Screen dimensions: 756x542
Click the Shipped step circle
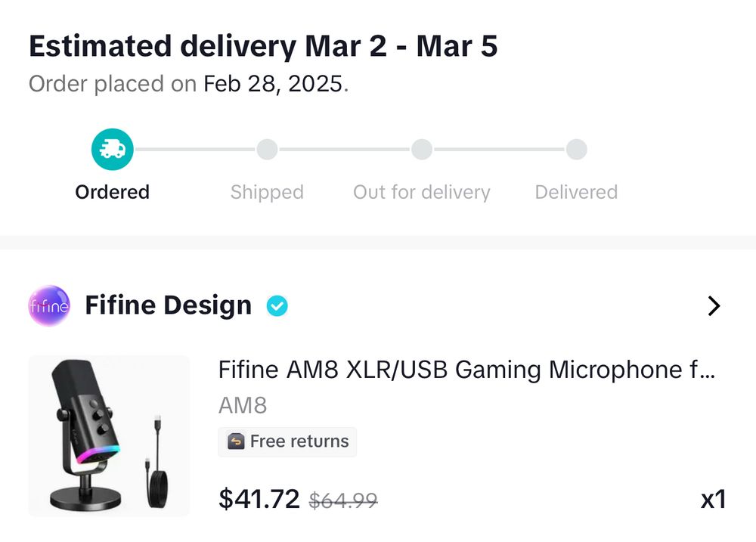[267, 150]
